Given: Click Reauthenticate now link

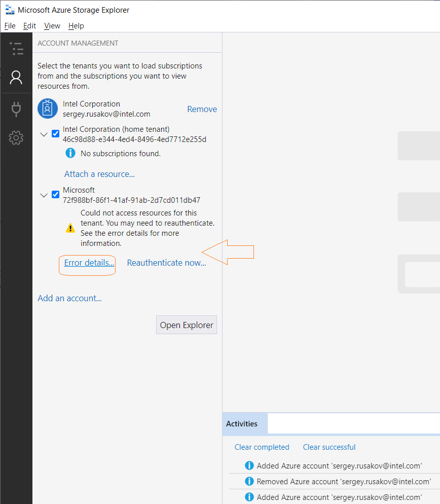Looking at the screenshot, I should (x=166, y=263).
